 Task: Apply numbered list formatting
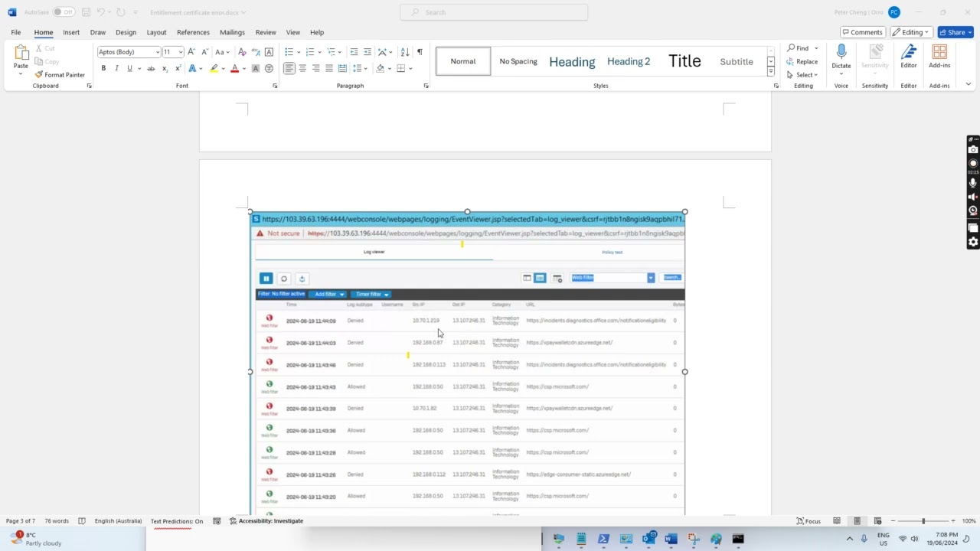coord(310,52)
